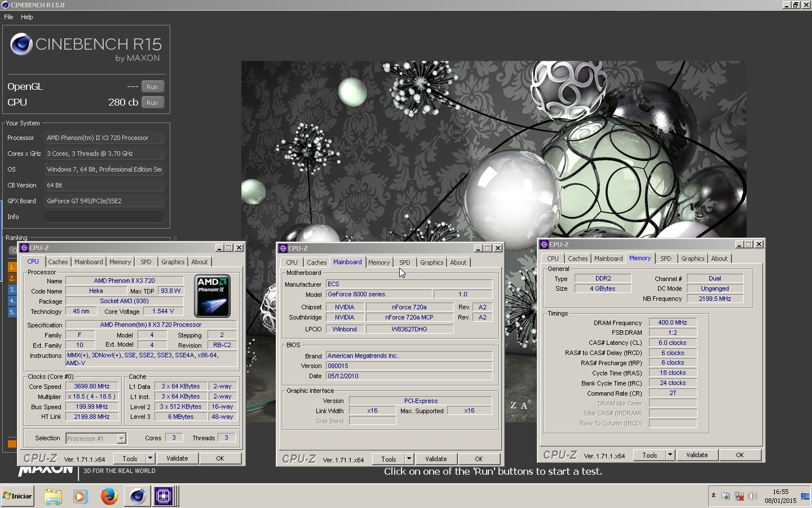Click the Info input field
The image size is (812, 508).
(x=104, y=217)
